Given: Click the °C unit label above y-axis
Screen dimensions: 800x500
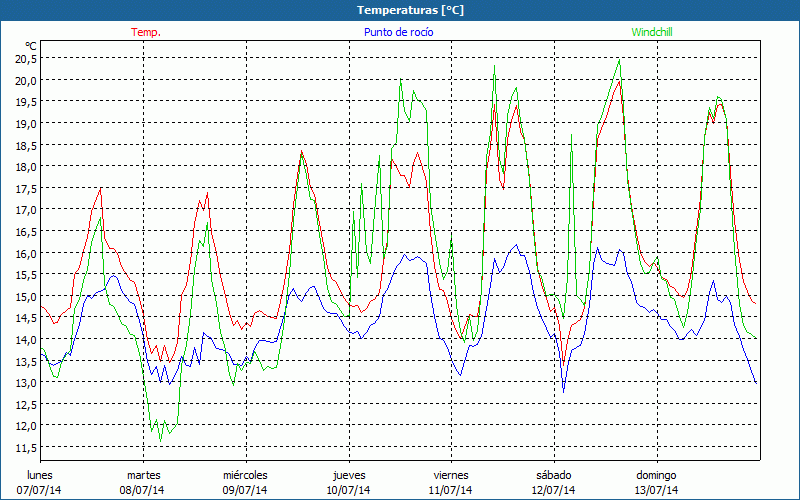Looking at the screenshot, I should [31, 46].
